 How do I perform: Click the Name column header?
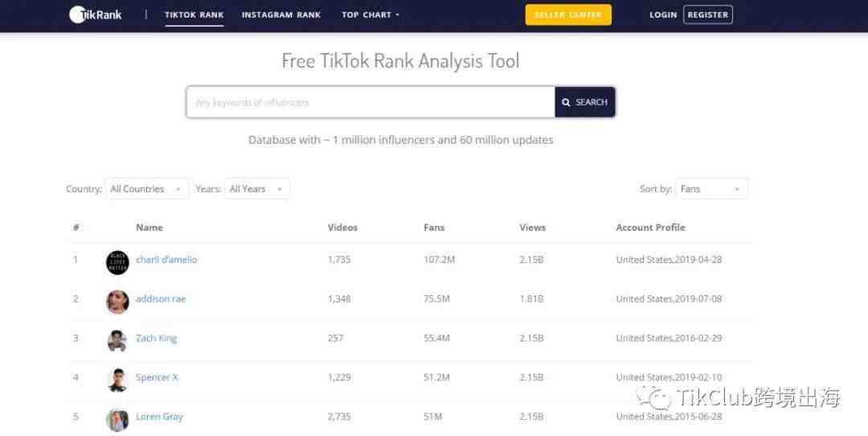pos(149,227)
